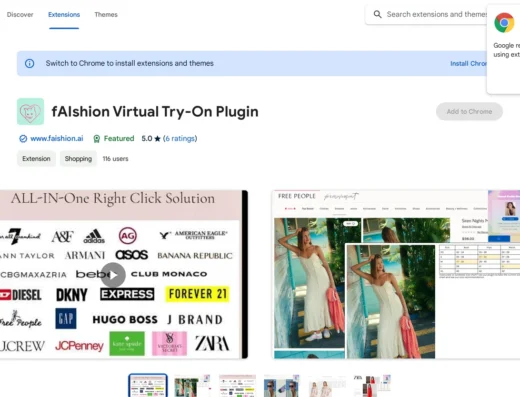Viewport: 520px width, 397px height.
Task: Click the Featured badge ribbon icon
Action: pyautogui.click(x=96, y=139)
